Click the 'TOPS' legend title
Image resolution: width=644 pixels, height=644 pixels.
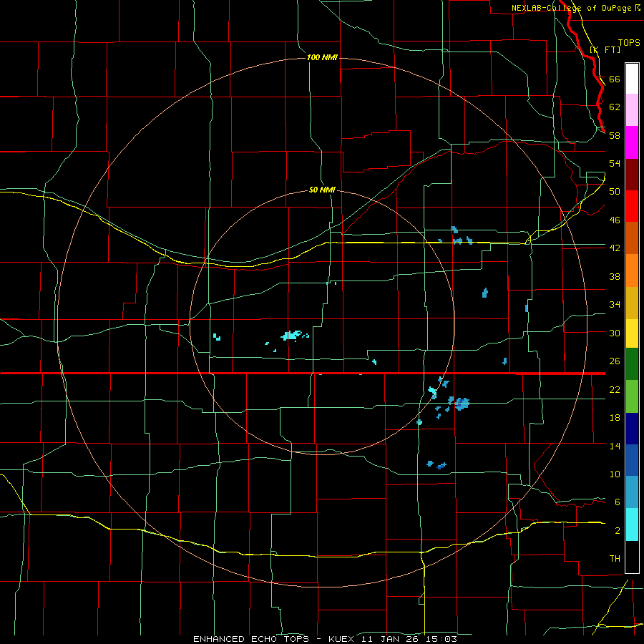pos(629,43)
